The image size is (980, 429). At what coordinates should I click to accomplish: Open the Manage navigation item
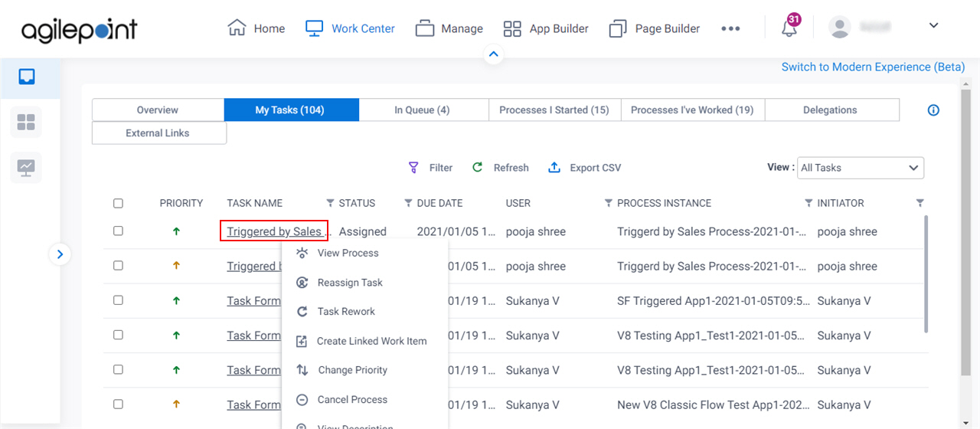[449, 28]
